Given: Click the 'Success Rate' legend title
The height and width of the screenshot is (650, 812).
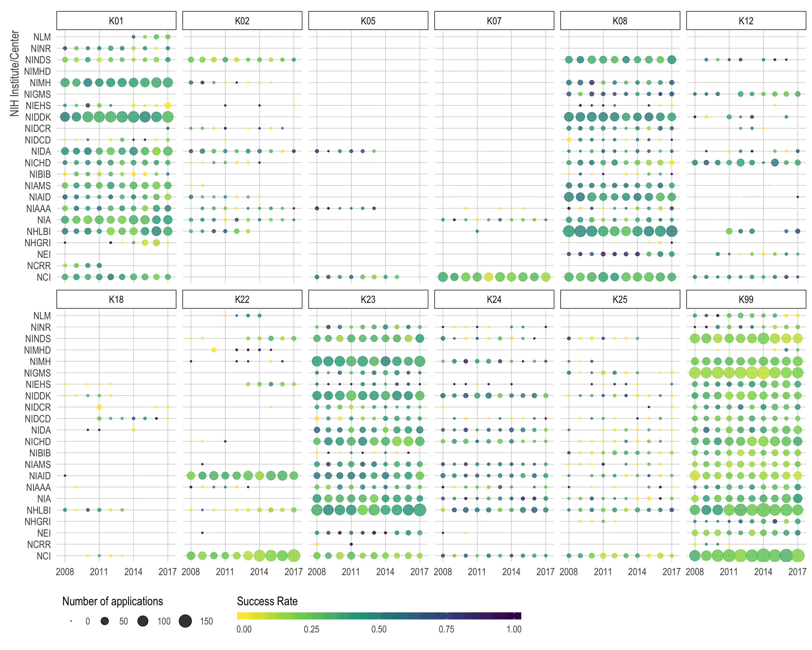Looking at the screenshot, I should point(267,601).
